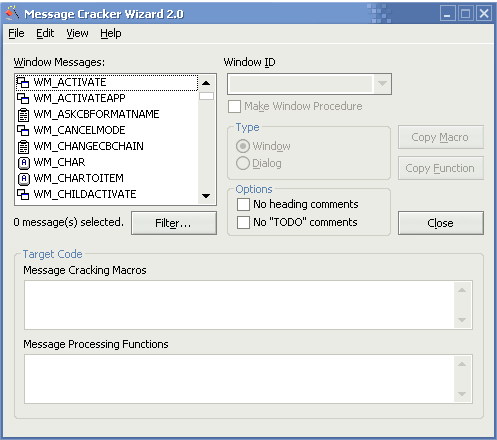Select the WM_ACTIVATE message icon
497x440 pixels.
tap(23, 82)
